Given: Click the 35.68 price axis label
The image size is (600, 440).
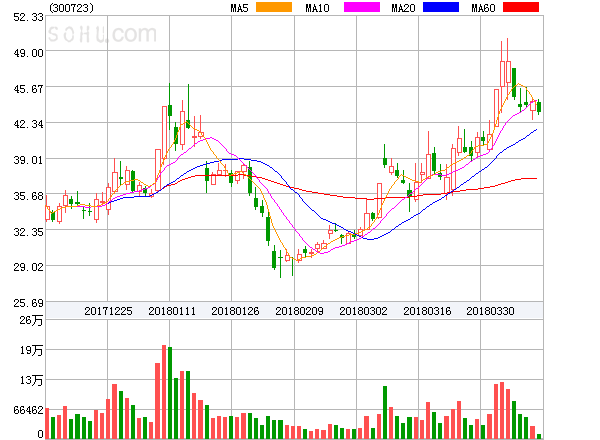Looking at the screenshot, I should (x=28, y=196).
